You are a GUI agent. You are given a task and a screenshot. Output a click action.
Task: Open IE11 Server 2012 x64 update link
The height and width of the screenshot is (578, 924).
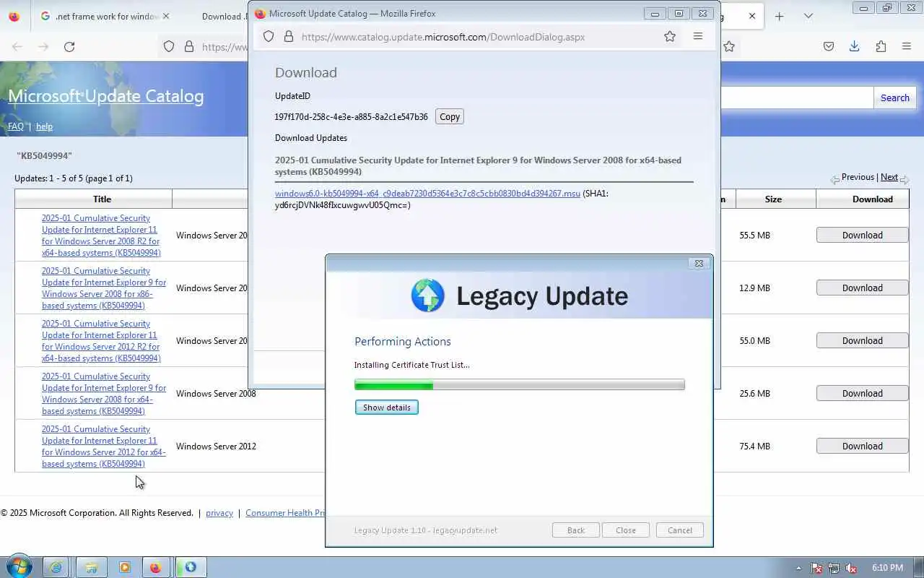click(x=104, y=447)
